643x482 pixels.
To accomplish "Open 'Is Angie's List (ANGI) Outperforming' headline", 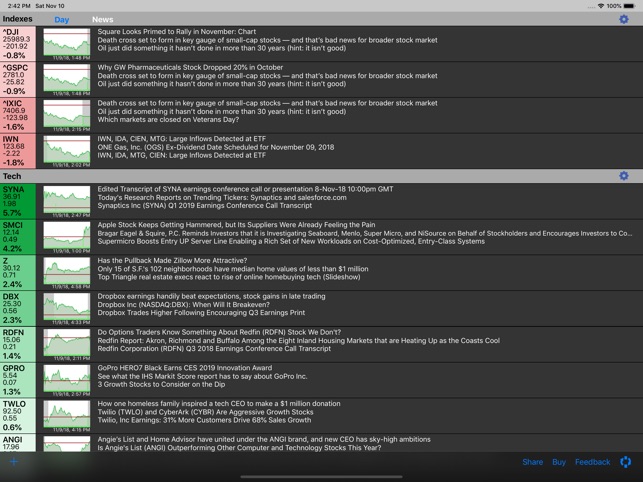I will tap(239, 448).
